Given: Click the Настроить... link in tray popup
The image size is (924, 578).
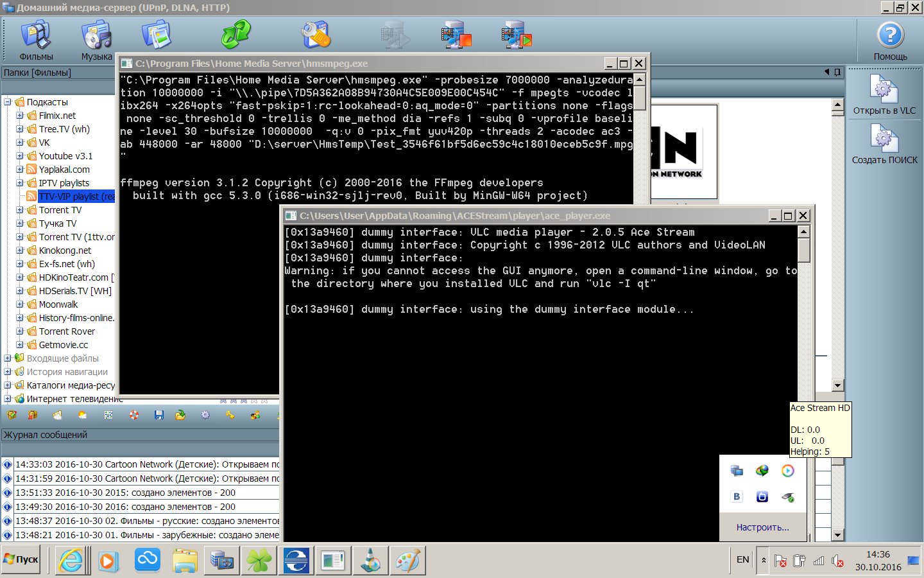Looking at the screenshot, I should 762,527.
